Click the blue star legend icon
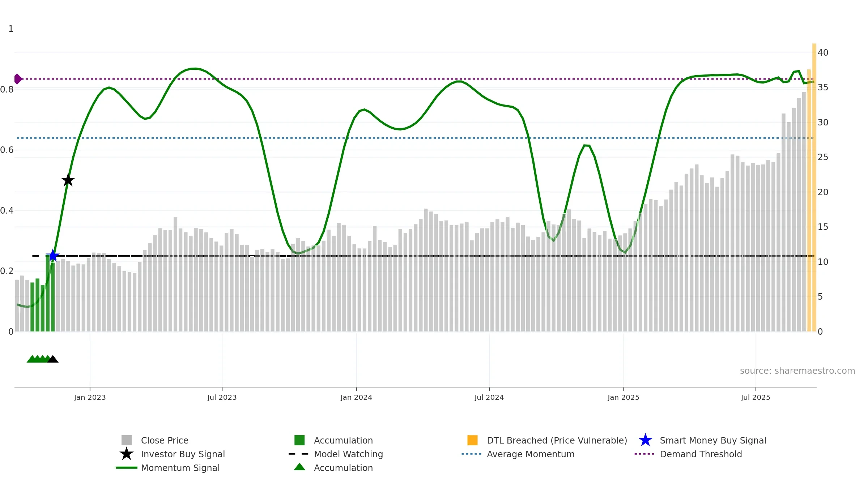Image resolution: width=868 pixels, height=488 pixels. (x=645, y=440)
